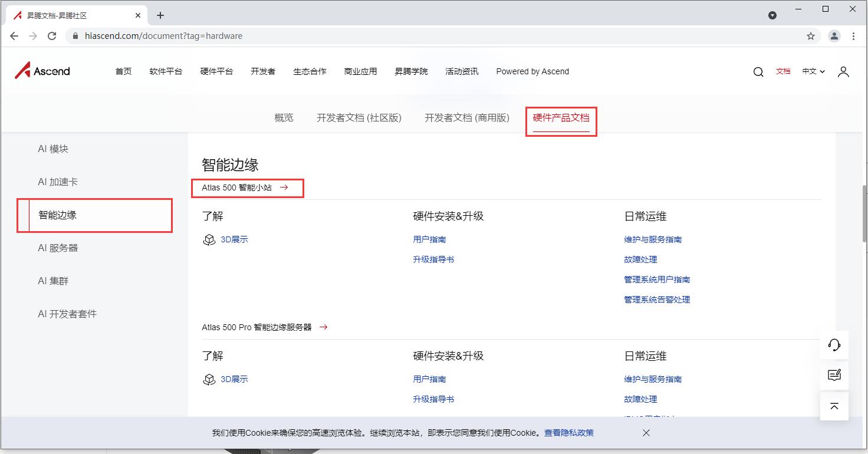
Task: Click the page vertical scrollbar thumb
Action: 864,213
